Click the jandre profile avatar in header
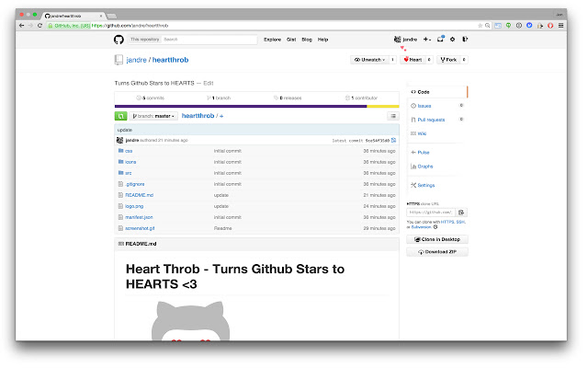Image resolution: width=588 pixels, height=368 pixels. click(397, 39)
